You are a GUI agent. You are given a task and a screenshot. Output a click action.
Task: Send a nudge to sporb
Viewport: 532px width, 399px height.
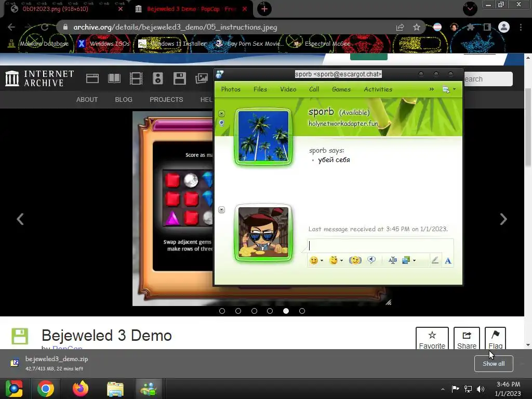355,260
